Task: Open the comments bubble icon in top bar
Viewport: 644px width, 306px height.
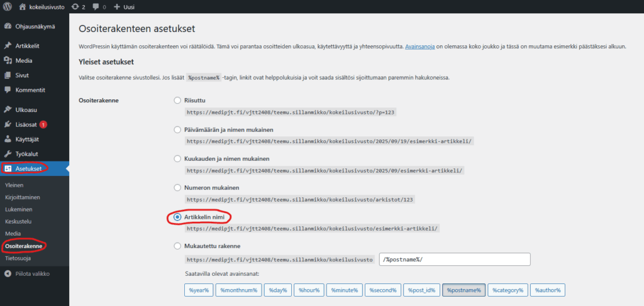Action: [x=96, y=7]
